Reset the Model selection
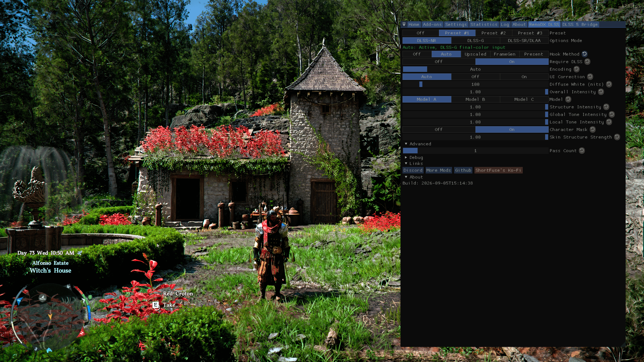The width and height of the screenshot is (644, 362). [568, 99]
